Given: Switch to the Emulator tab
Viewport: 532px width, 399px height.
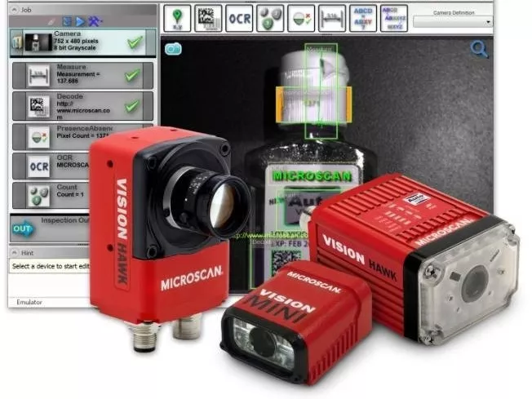Looking at the screenshot, I should click(29, 302).
